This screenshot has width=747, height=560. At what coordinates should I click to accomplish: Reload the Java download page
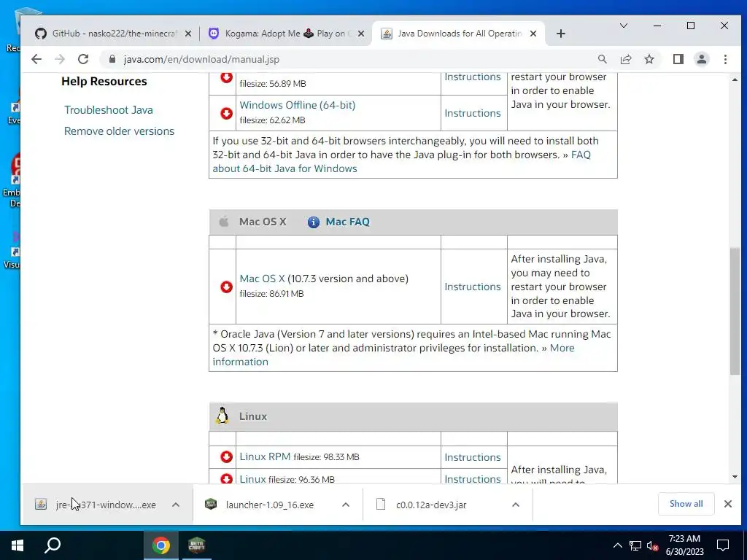pos(83,59)
